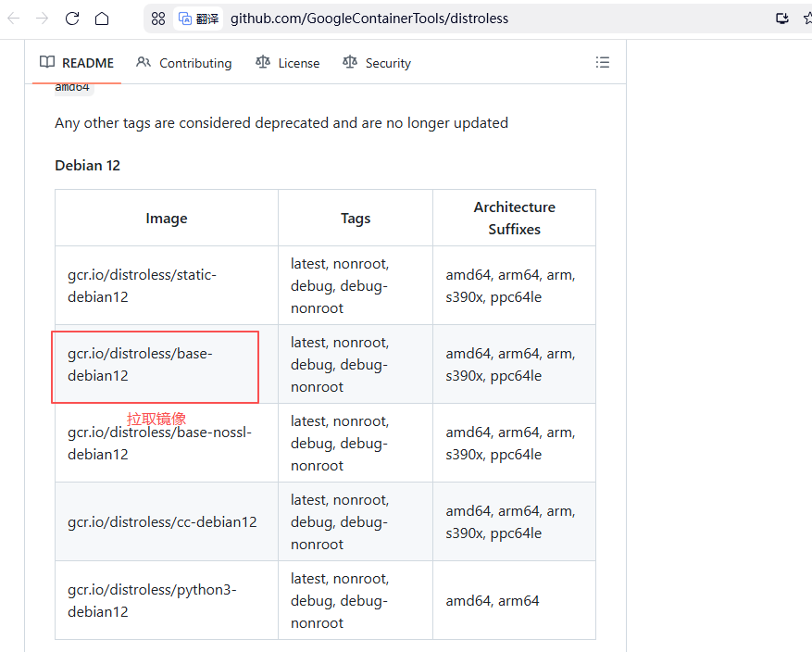Image resolution: width=812 pixels, height=652 pixels.
Task: Click tags cell in static-debian12 row
Action: pyautogui.click(x=356, y=285)
